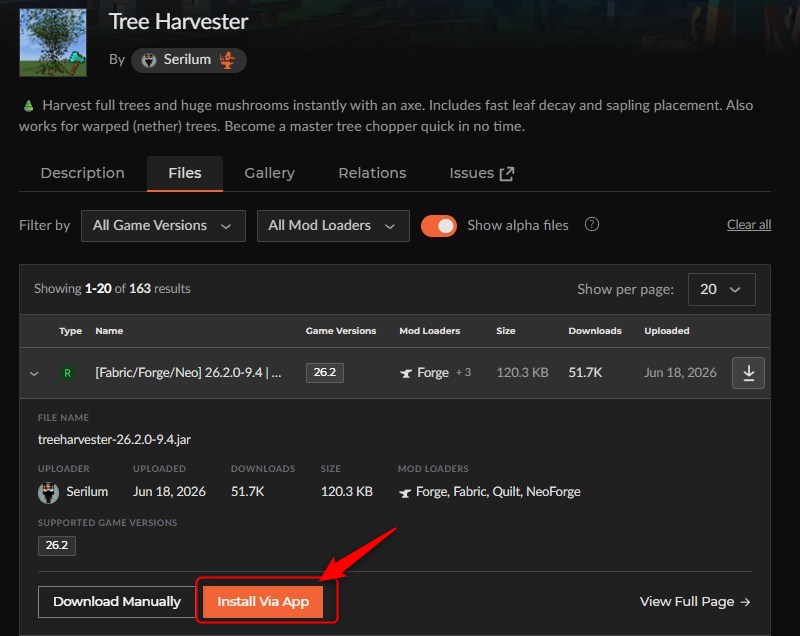Open Serilum author profile chip

(189, 60)
